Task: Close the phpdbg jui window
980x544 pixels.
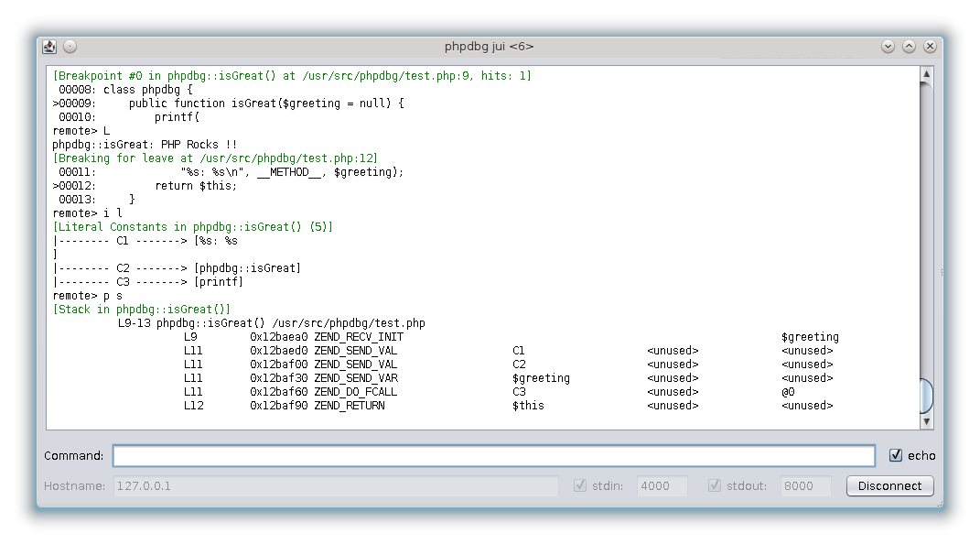Action: pos(930,46)
